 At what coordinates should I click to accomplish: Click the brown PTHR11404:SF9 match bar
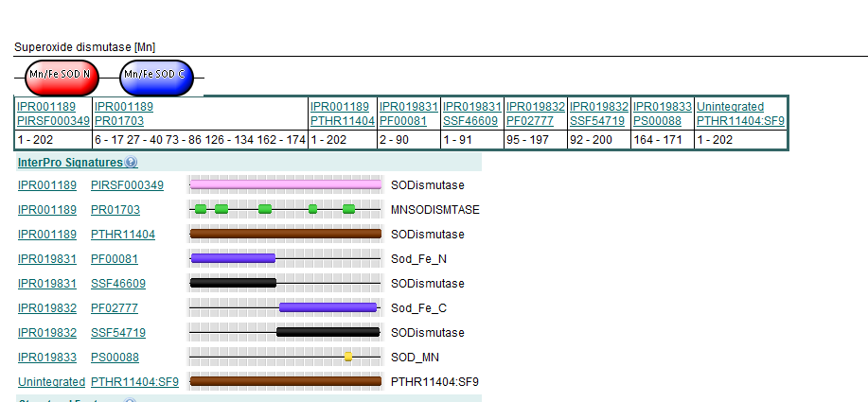tap(286, 381)
